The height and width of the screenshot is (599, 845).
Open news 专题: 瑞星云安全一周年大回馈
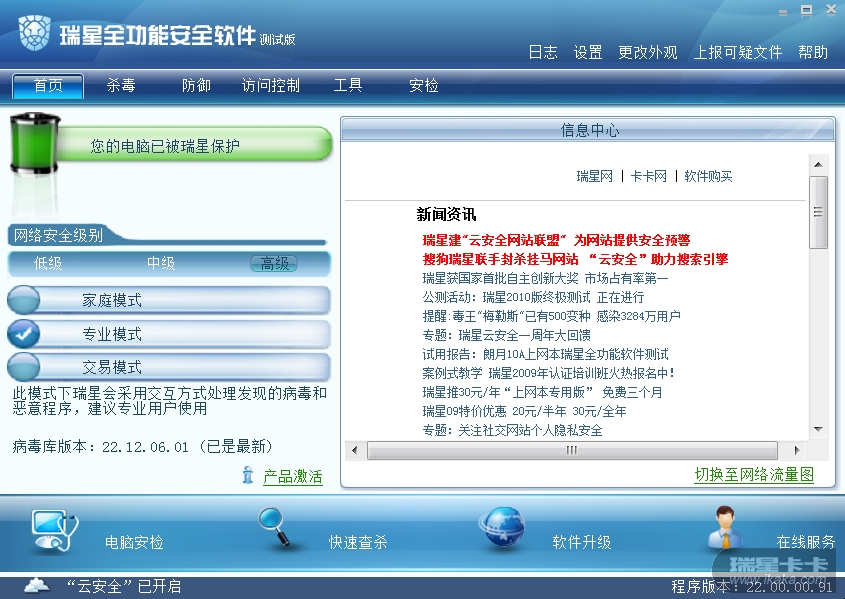point(506,336)
